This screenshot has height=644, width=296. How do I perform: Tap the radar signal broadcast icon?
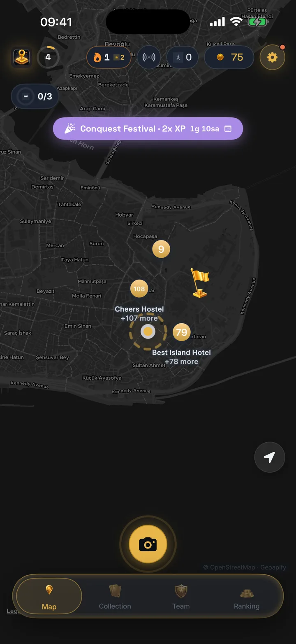149,57
